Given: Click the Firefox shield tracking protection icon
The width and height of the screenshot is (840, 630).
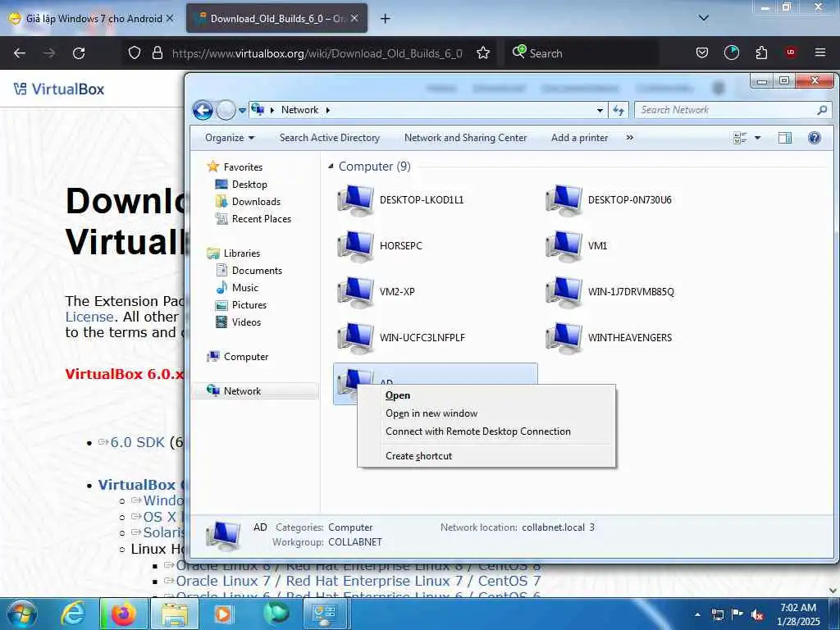Looking at the screenshot, I should (135, 52).
